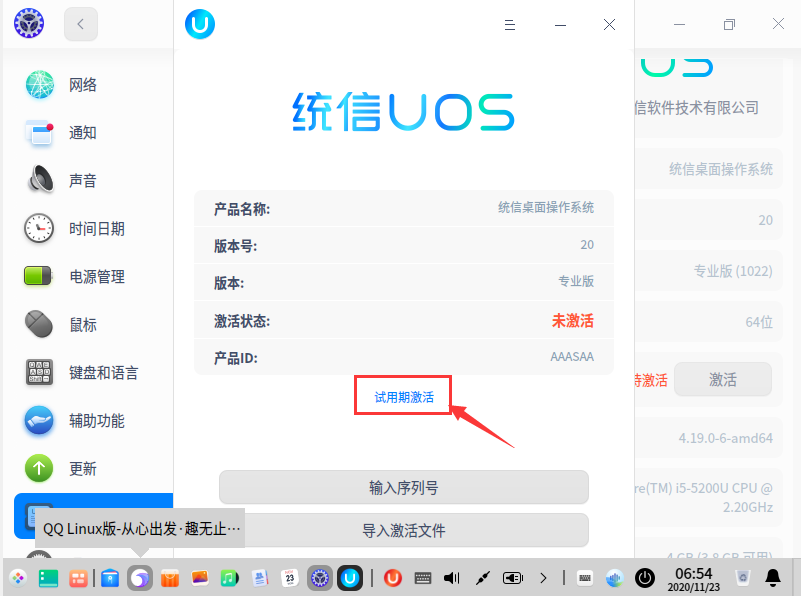This screenshot has height=596, width=801.
Task: Click 激活 button in system info window
Action: pos(723,379)
